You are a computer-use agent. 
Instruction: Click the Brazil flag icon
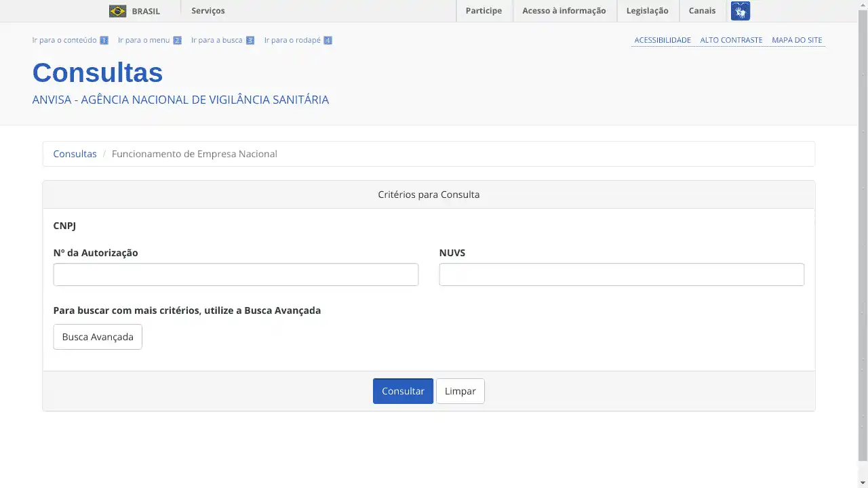(117, 11)
